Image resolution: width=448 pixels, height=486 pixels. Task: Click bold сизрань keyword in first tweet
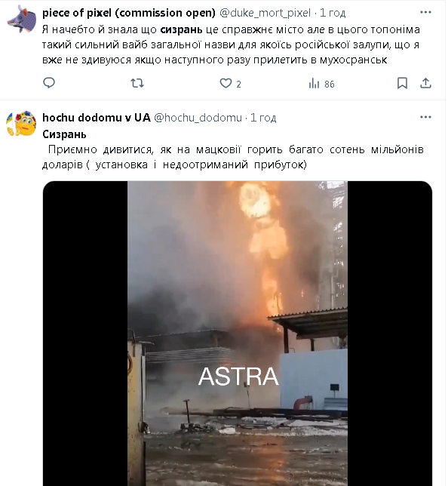coord(181,29)
